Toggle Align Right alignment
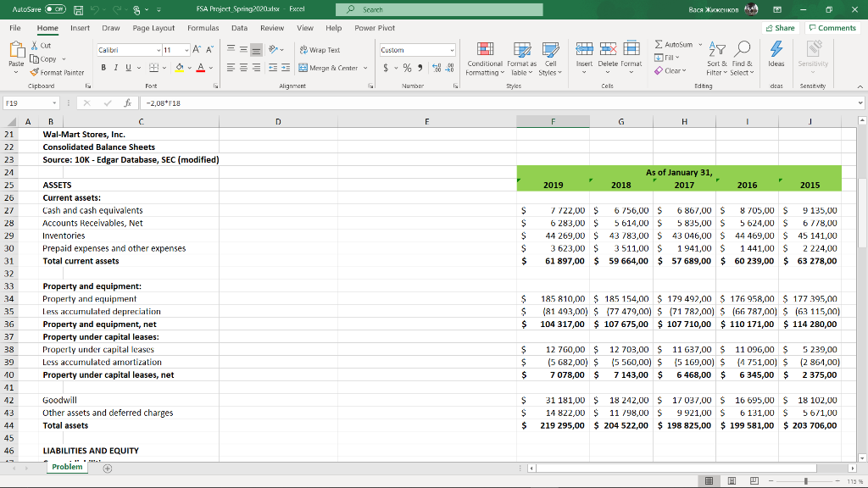The height and width of the screenshot is (488, 868). (256, 68)
